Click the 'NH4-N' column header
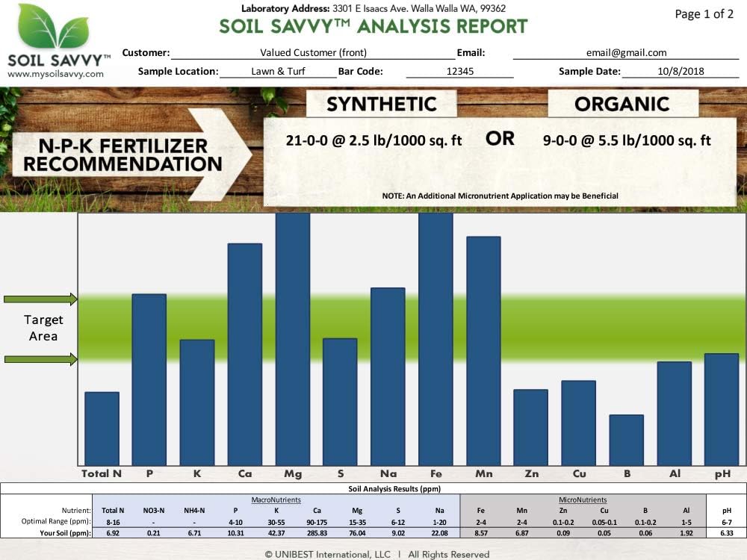Image resolution: width=747 pixels, height=560 pixels. point(194,511)
